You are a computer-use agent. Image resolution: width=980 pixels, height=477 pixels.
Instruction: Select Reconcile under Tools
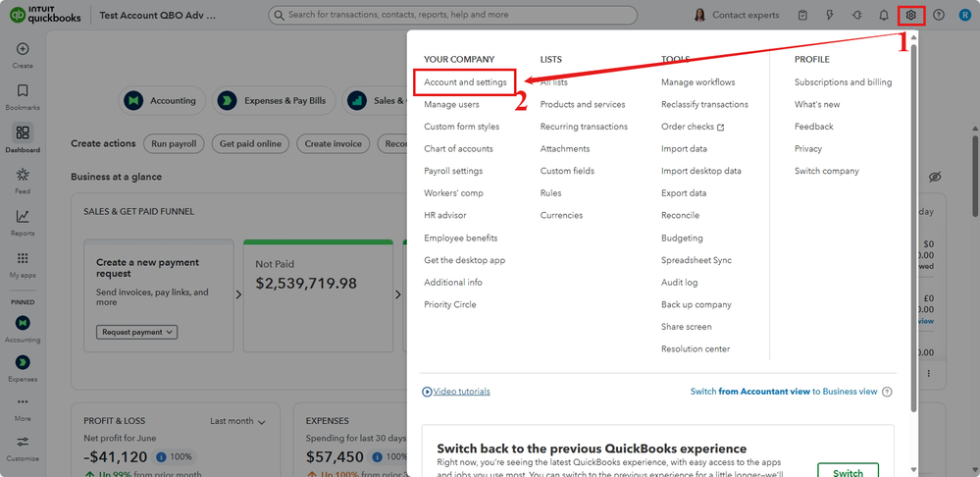pyautogui.click(x=680, y=215)
